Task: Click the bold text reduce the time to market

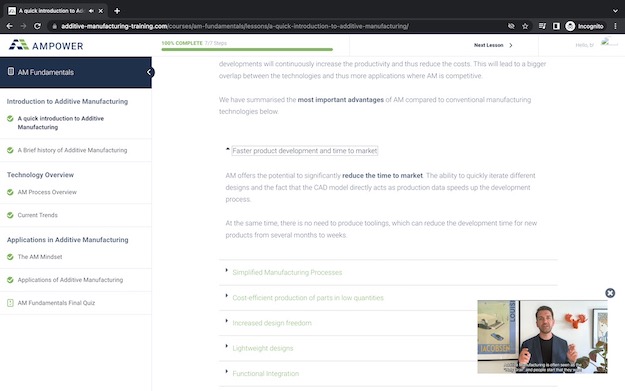Action: (382, 176)
